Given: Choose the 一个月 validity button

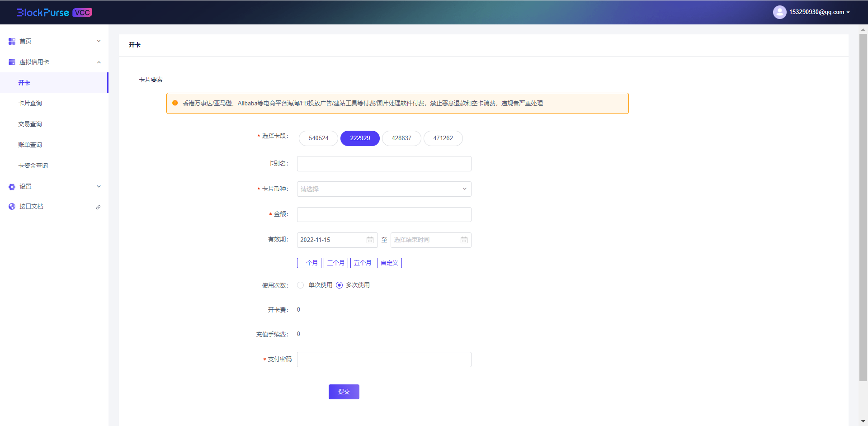Looking at the screenshot, I should pos(309,263).
